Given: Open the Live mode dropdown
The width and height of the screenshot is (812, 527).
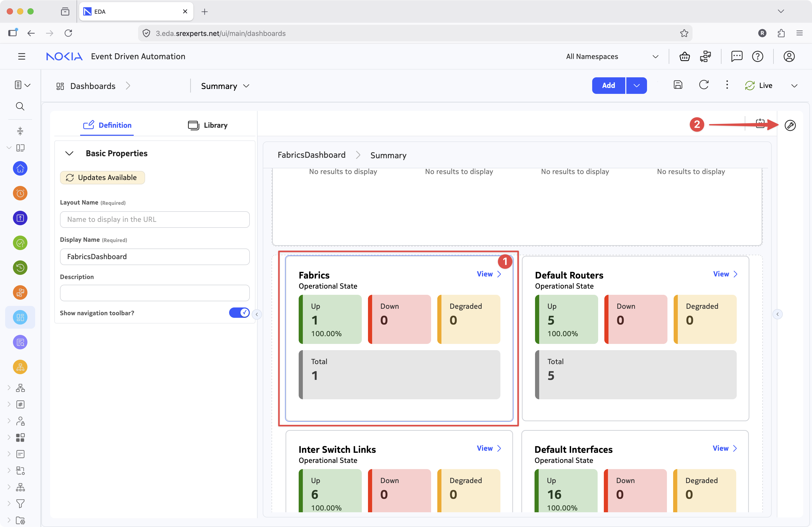Looking at the screenshot, I should pyautogui.click(x=795, y=86).
